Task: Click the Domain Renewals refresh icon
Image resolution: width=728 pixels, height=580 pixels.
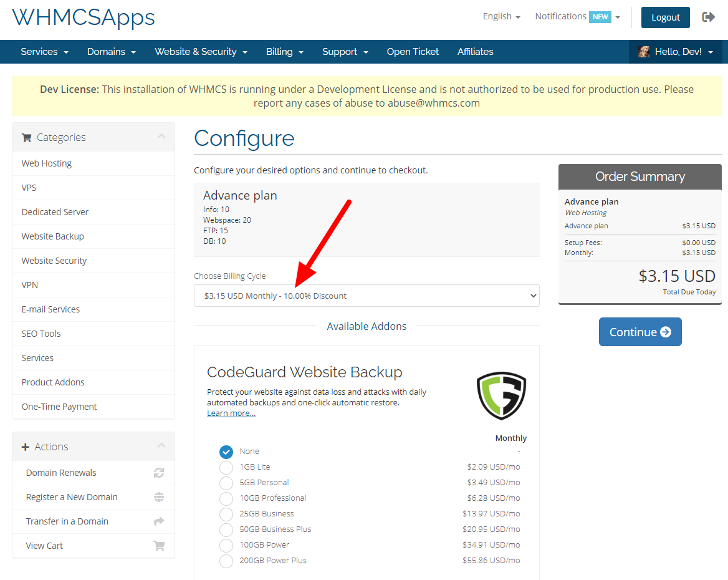Action: [159, 473]
